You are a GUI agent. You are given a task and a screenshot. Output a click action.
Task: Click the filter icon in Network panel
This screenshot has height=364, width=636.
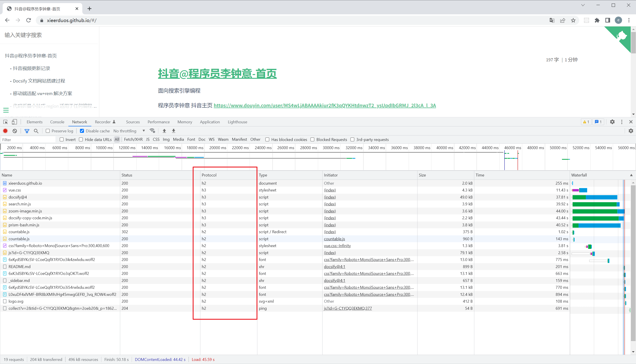click(x=26, y=131)
